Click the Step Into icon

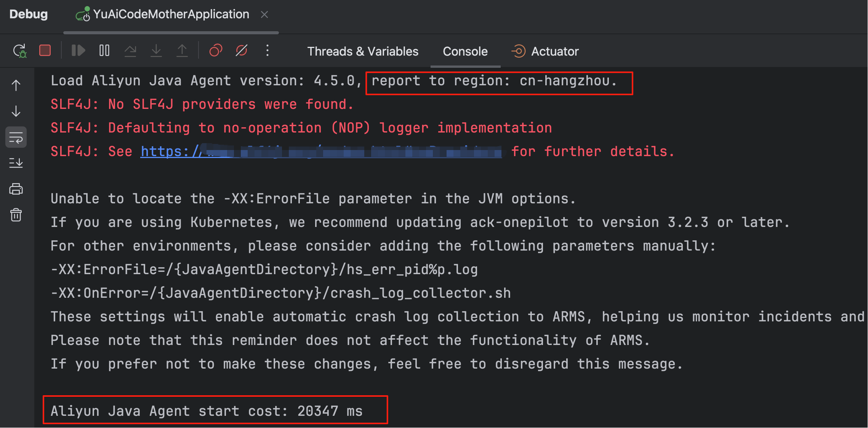156,51
